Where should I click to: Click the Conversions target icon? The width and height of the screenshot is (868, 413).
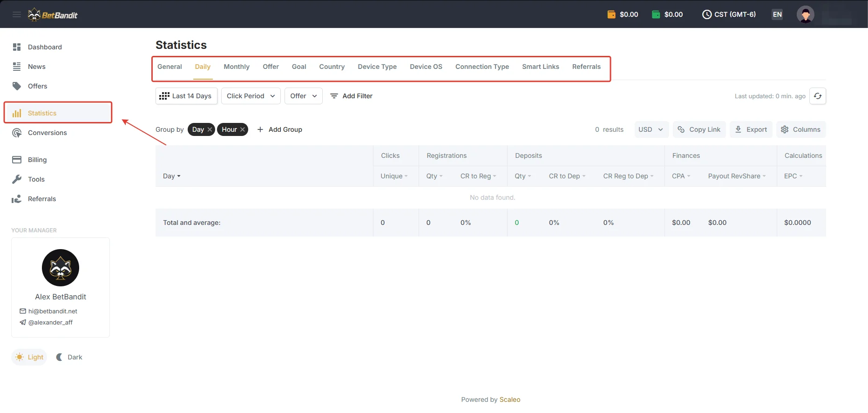tap(17, 133)
